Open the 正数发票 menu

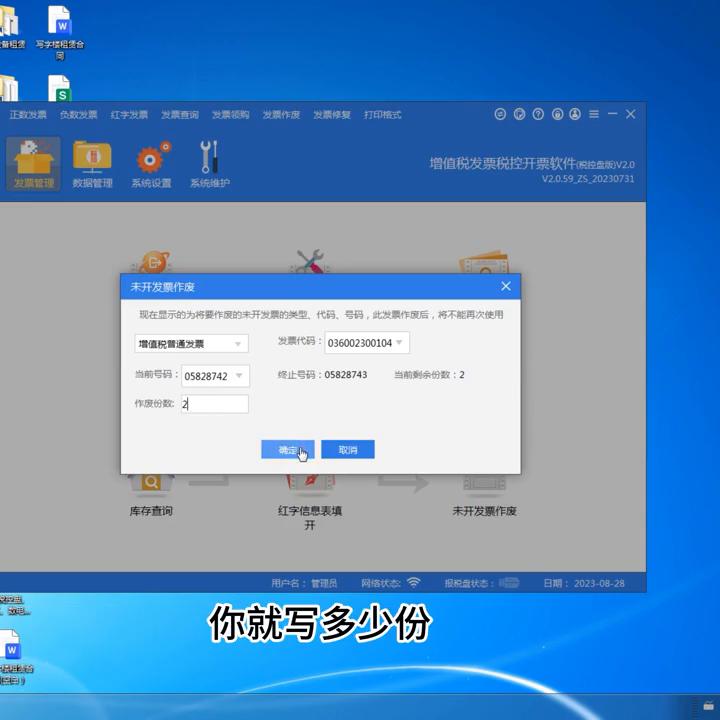pos(28,114)
